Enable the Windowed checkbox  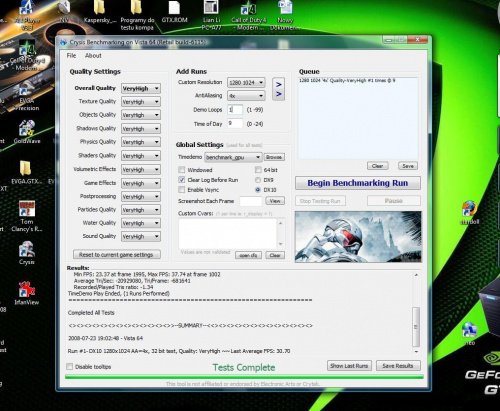coord(182,170)
